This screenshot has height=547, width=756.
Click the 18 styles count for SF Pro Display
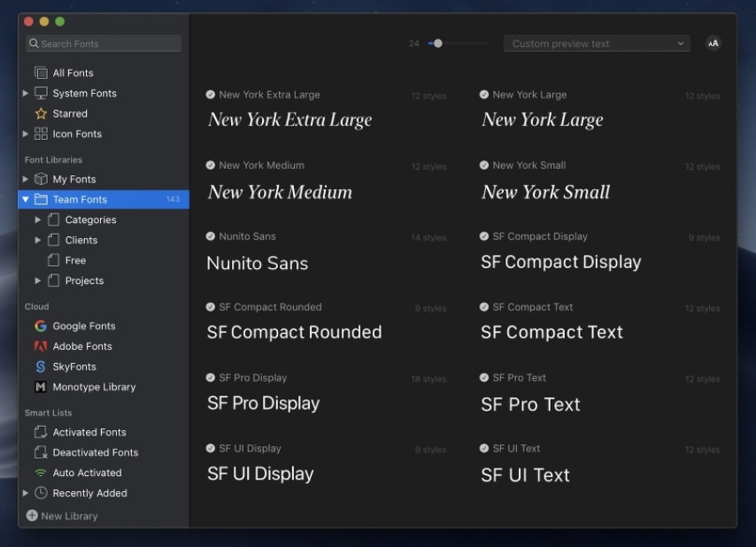(x=428, y=380)
